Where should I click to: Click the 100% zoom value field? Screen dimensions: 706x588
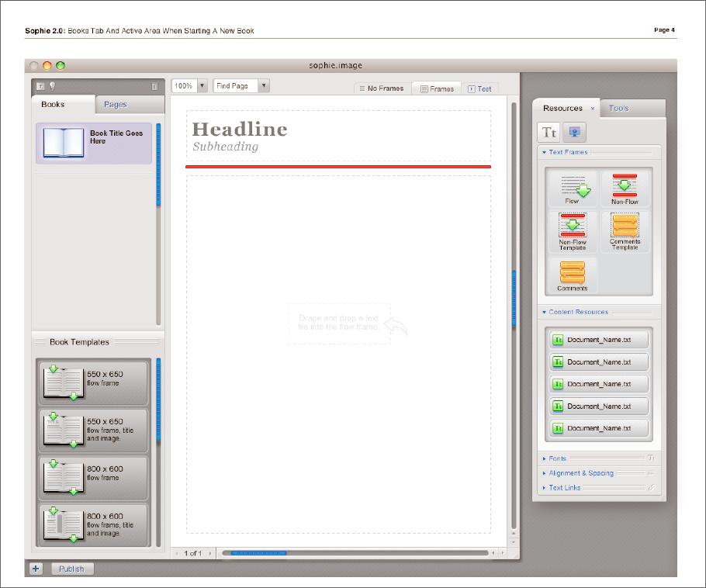pyautogui.click(x=184, y=85)
